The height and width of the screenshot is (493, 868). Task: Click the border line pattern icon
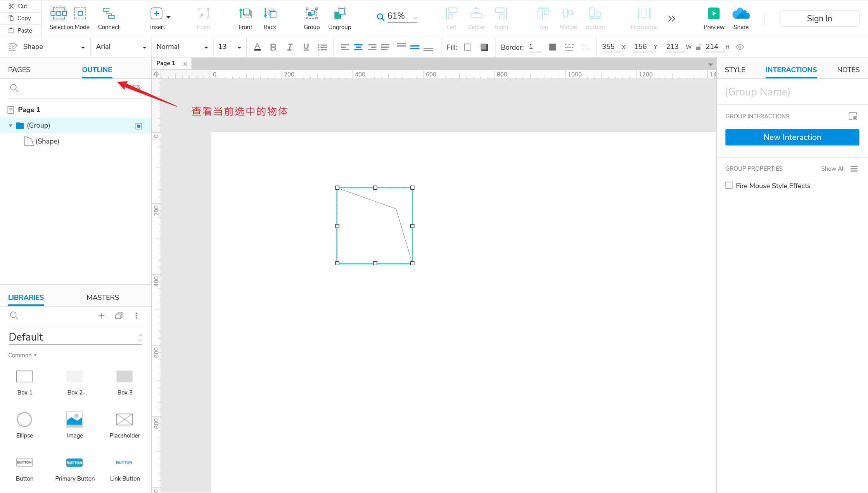tap(569, 47)
